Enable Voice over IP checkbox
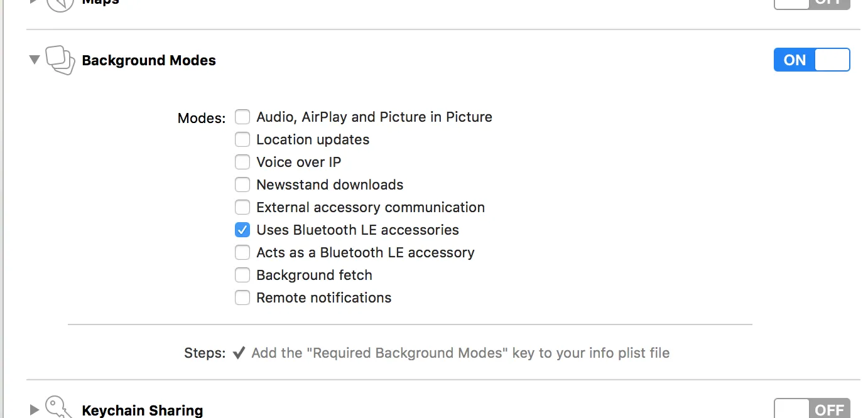 pos(242,163)
